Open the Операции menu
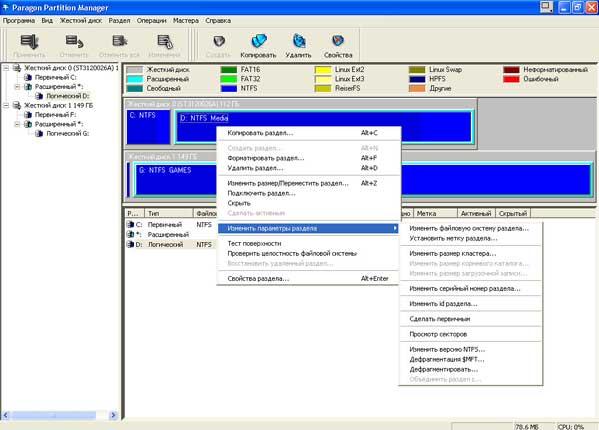The image size is (599, 430). pyautogui.click(x=152, y=21)
